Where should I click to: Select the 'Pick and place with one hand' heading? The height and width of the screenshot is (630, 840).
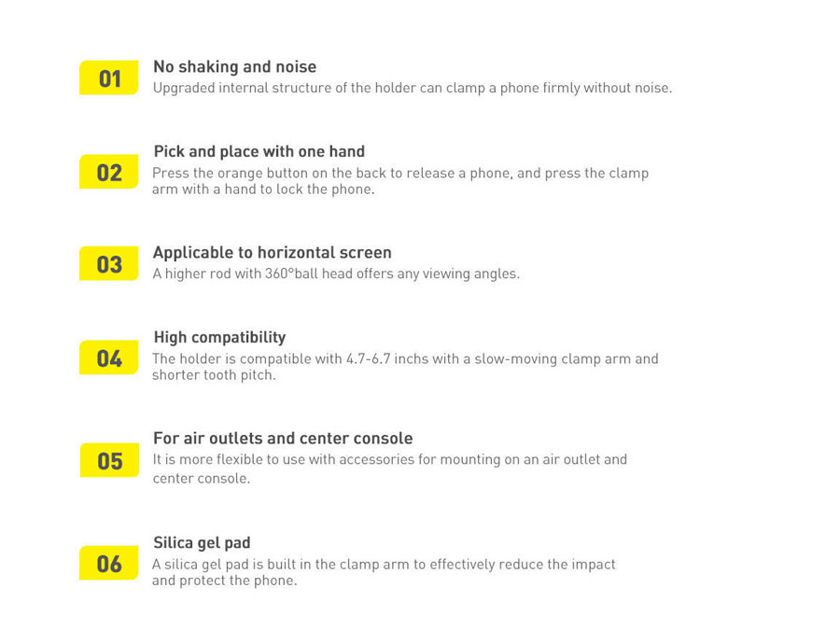[259, 151]
